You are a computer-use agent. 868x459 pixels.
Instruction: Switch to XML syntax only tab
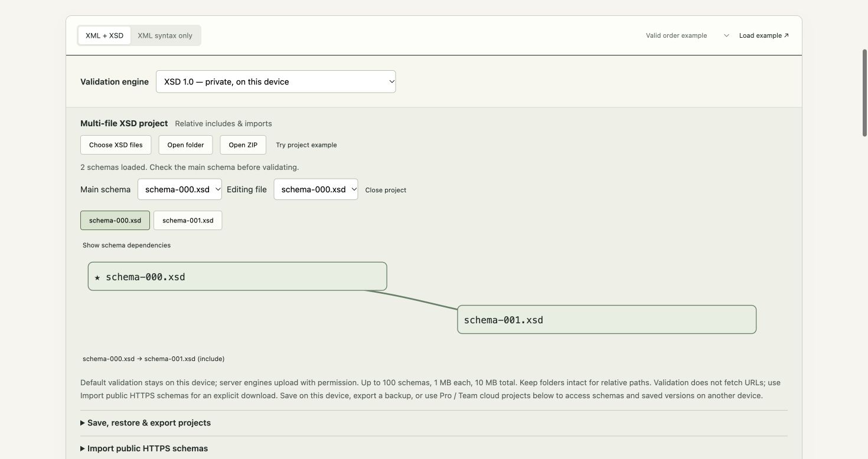coord(165,35)
